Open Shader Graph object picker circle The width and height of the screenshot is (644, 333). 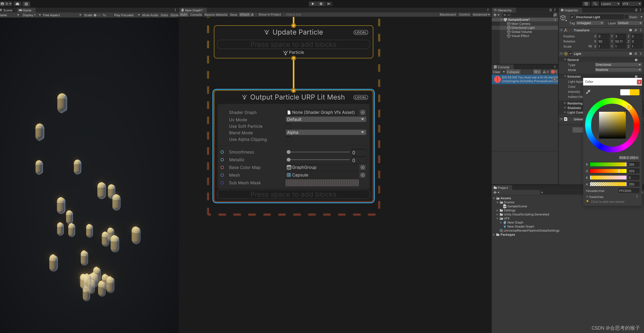point(363,112)
